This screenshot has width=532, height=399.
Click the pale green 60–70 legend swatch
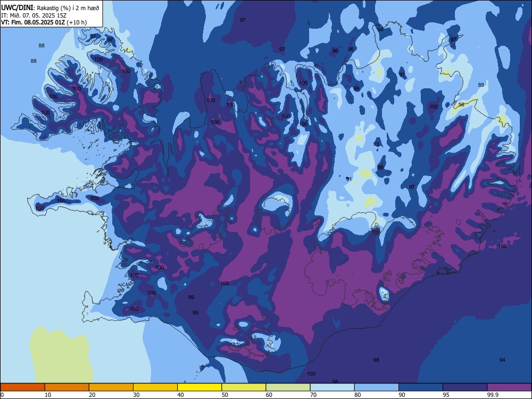pos(288,387)
